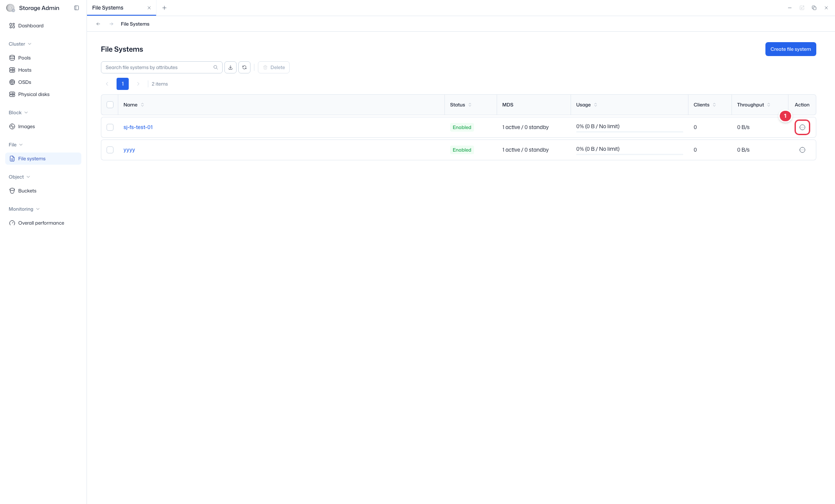Select pagination page 1
This screenshot has height=504, width=835.
point(123,84)
